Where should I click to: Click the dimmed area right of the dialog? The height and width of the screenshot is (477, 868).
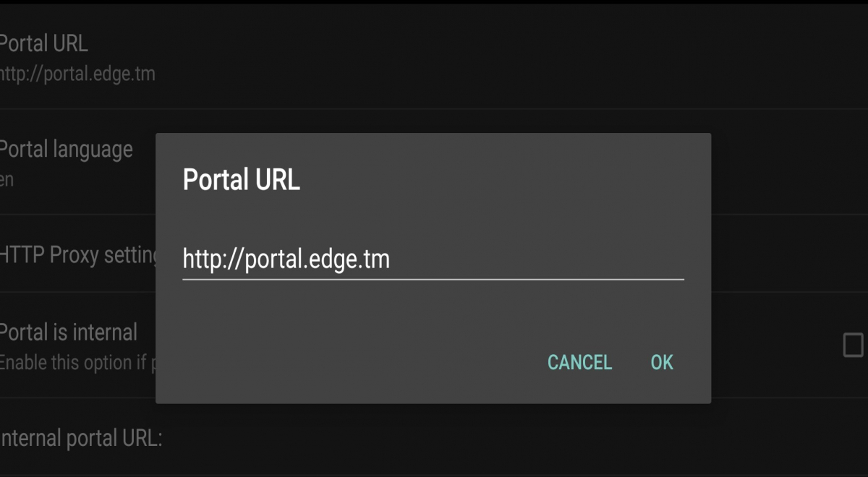788,217
